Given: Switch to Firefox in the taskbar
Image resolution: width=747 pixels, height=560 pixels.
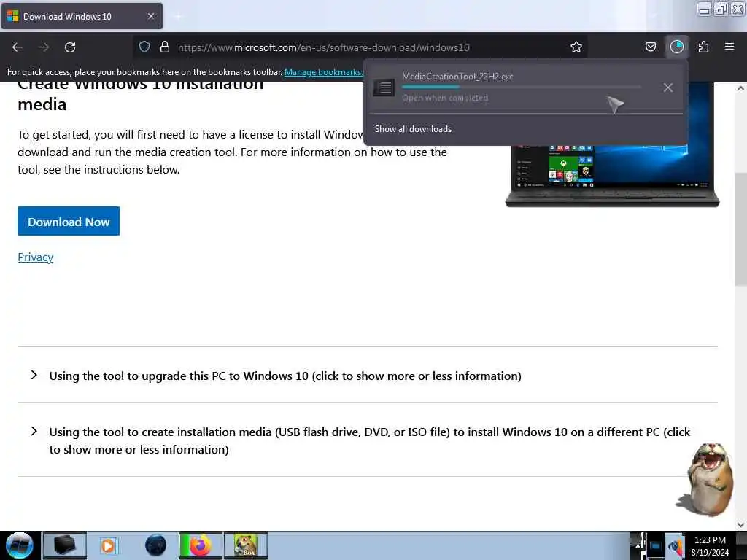Looking at the screenshot, I should [201, 545].
